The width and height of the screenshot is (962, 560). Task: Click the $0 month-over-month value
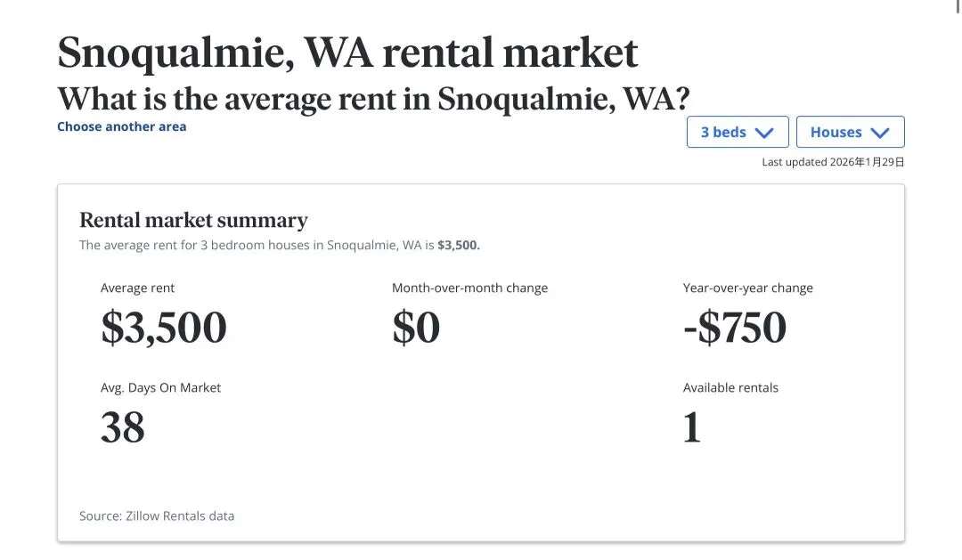point(416,328)
